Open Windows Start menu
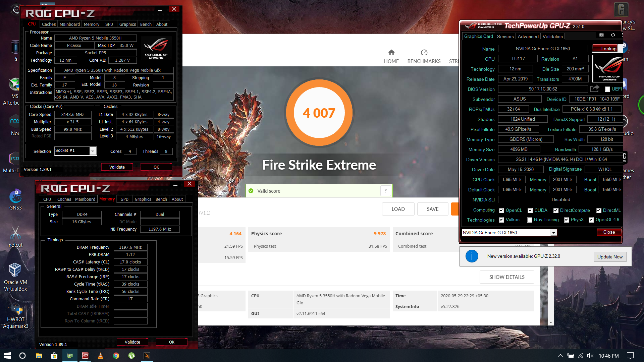Screen dimensions: 644x362 (7, 356)
